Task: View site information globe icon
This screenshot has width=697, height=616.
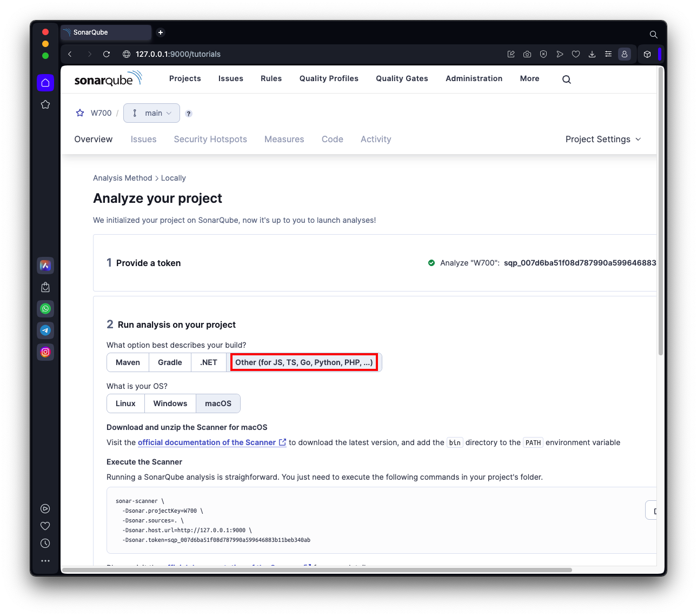Action: (127, 54)
